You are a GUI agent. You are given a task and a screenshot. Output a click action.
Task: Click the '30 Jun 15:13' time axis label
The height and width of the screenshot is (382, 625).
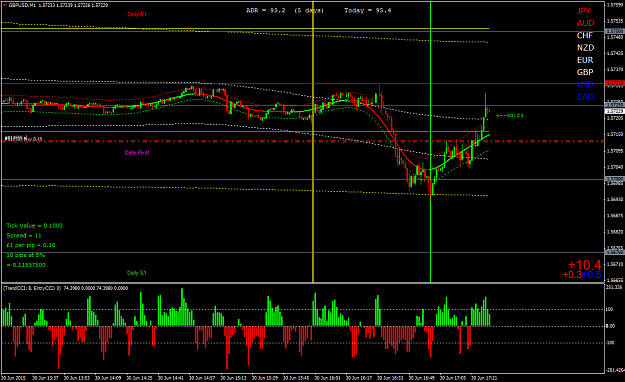pyautogui.click(x=234, y=378)
